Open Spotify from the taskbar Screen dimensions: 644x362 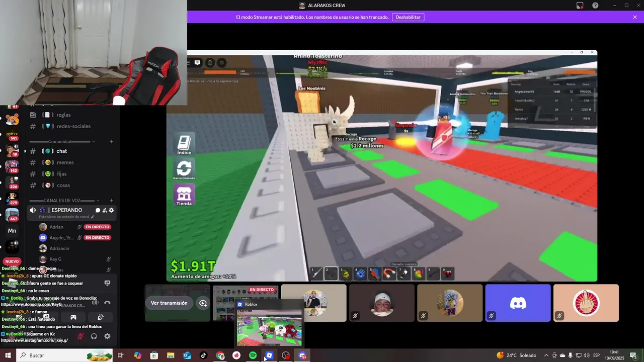pos(253,355)
